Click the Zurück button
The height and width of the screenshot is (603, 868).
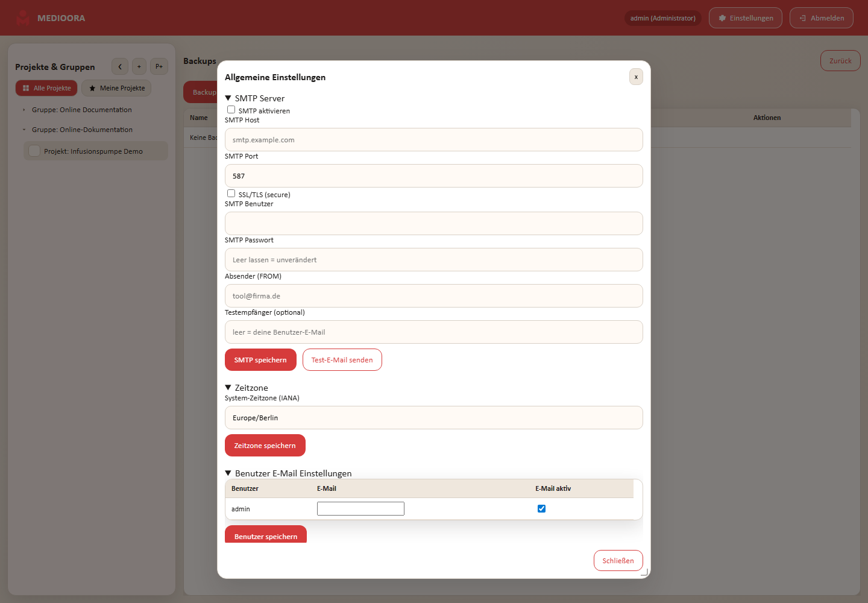point(840,60)
